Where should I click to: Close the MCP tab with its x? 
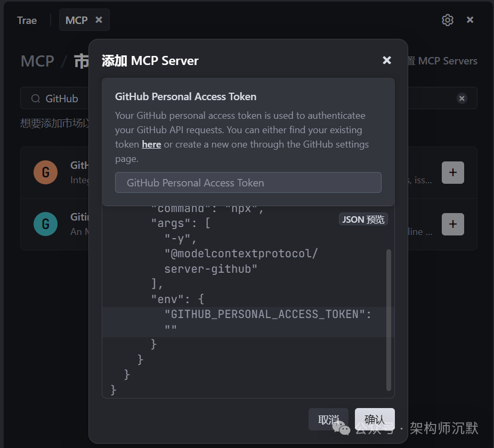[99, 20]
